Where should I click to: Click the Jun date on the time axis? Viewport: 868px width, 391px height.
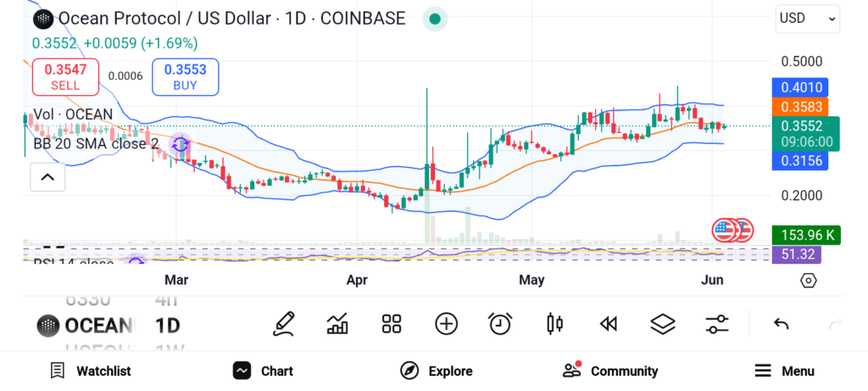tap(712, 281)
